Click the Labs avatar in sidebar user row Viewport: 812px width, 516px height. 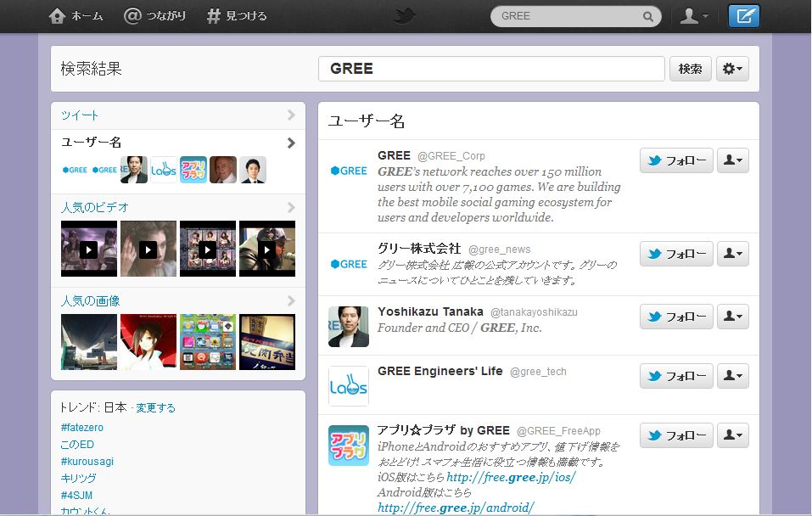click(164, 170)
